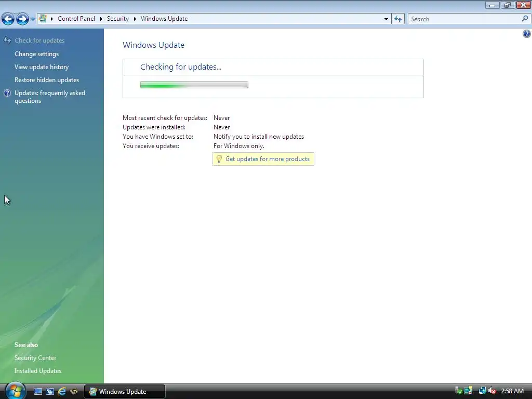Click the address bar Refresh button
The height and width of the screenshot is (399, 532).
coord(398,19)
